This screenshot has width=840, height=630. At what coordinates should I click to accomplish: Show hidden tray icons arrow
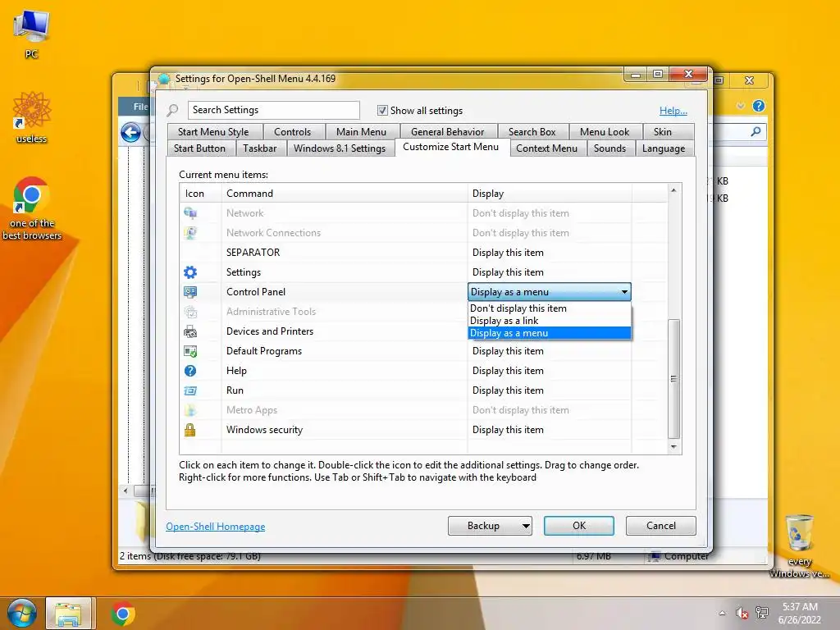(x=722, y=613)
